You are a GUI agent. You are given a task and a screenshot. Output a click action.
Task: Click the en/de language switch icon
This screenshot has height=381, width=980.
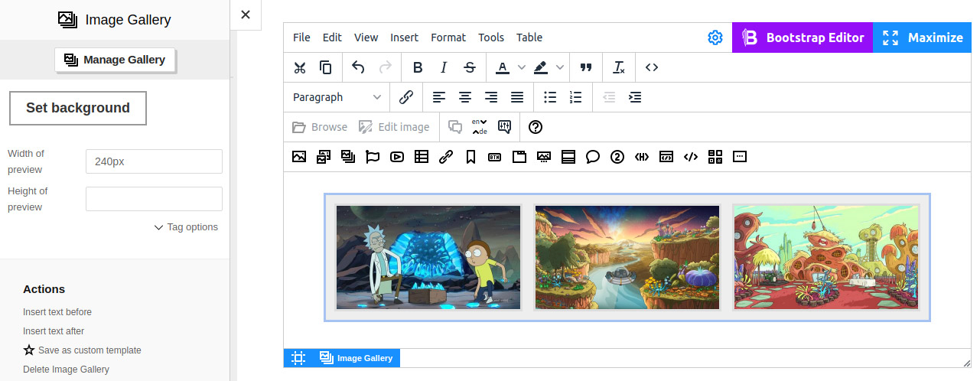480,127
